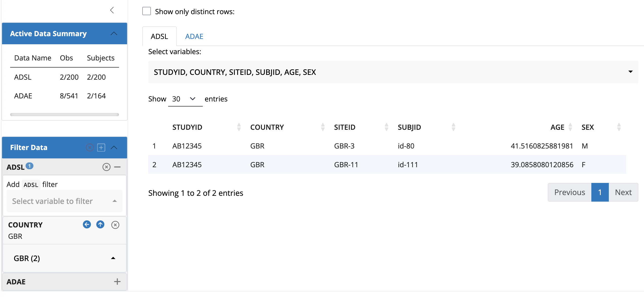Go to Next page of entries
644x297 pixels.
(623, 193)
